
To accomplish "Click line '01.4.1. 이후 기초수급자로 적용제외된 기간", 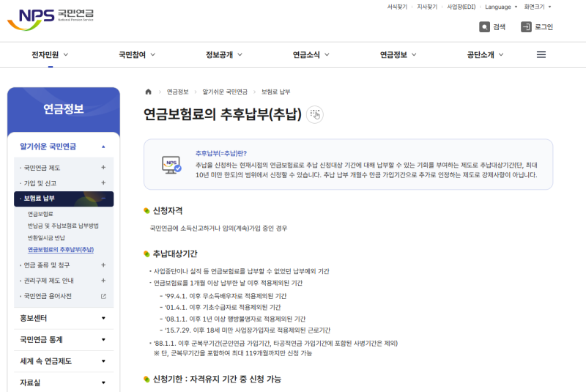I will 223,307.
